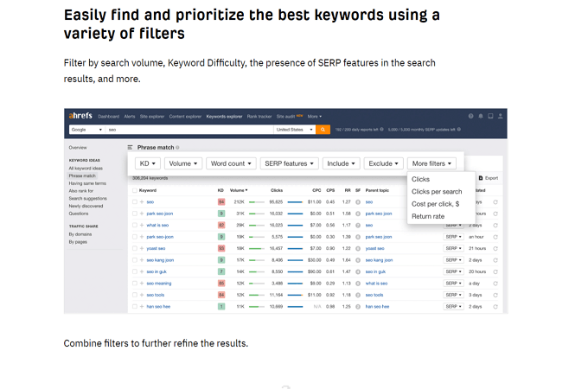Click the user account avatar icon
The height and width of the screenshot is (389, 588).
[x=501, y=116]
